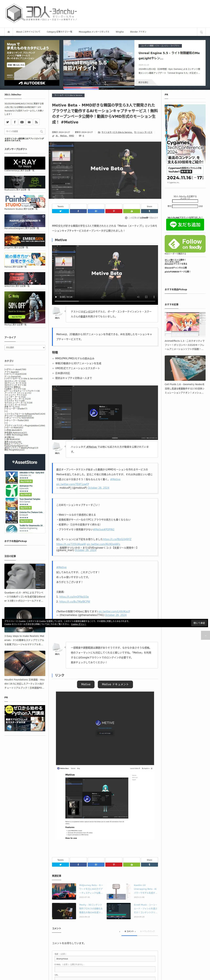Open the 3D人 AssetStore banner

(x=25, y=462)
